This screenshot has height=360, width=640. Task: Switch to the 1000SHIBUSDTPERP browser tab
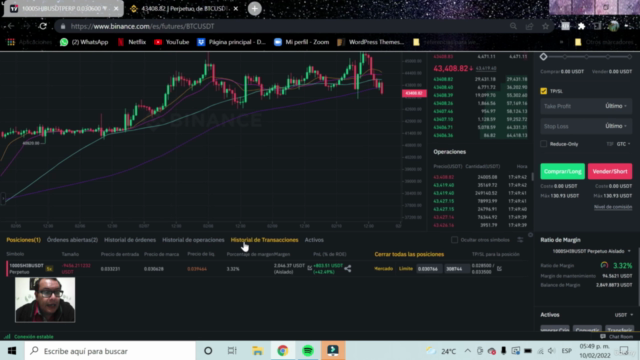[63, 9]
